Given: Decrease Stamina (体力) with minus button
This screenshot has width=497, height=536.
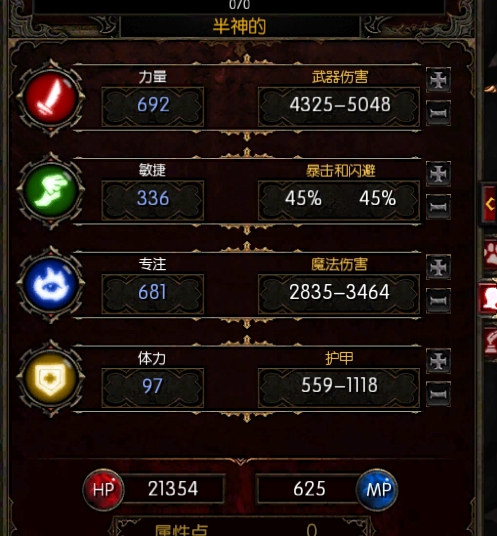Looking at the screenshot, I should [x=438, y=394].
